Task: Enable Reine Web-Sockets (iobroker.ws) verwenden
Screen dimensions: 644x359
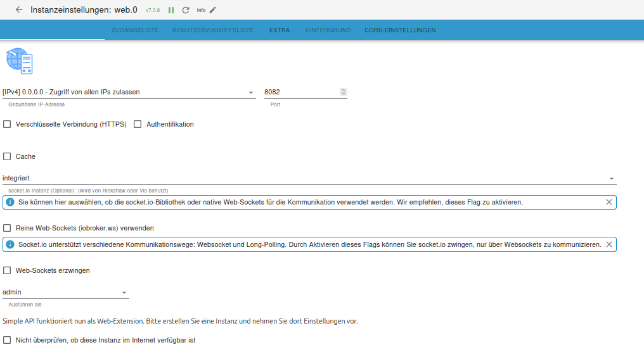Action: 7,228
